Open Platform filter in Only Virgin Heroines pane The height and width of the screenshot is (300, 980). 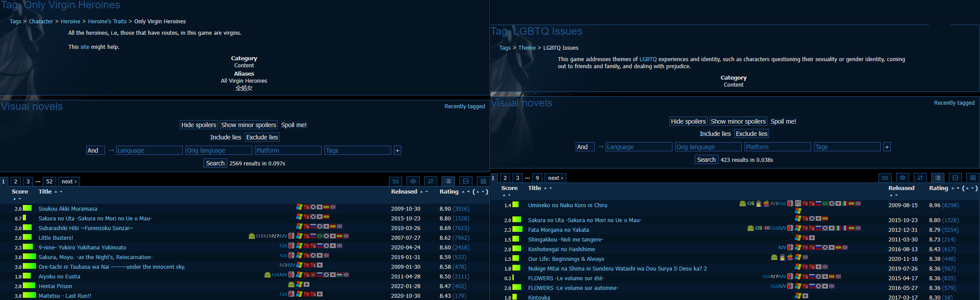click(288, 150)
